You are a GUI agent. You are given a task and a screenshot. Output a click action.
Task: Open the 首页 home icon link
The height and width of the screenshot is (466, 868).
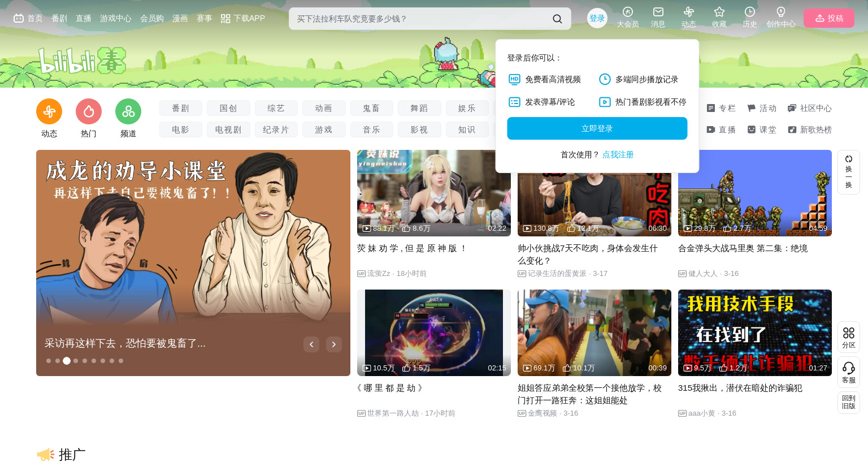(28, 18)
